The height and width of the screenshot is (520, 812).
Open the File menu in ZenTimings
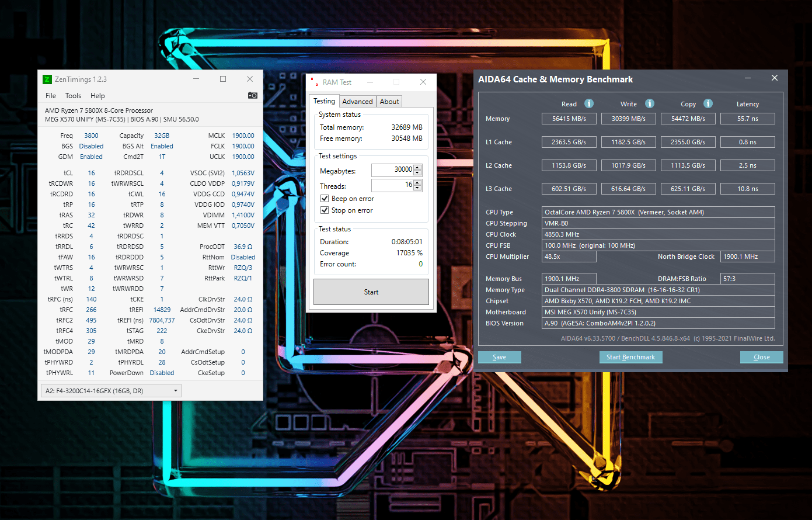pos(51,96)
